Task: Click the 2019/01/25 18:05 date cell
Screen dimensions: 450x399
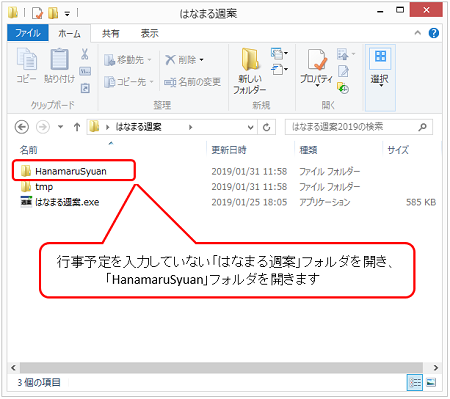Action: click(x=249, y=202)
